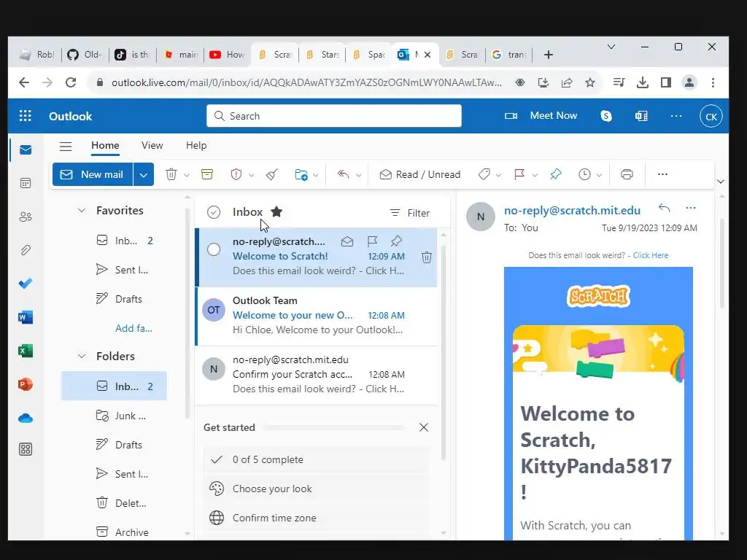This screenshot has height=560, width=747.
Task: Open Deleted items folder
Action: [x=115, y=503]
